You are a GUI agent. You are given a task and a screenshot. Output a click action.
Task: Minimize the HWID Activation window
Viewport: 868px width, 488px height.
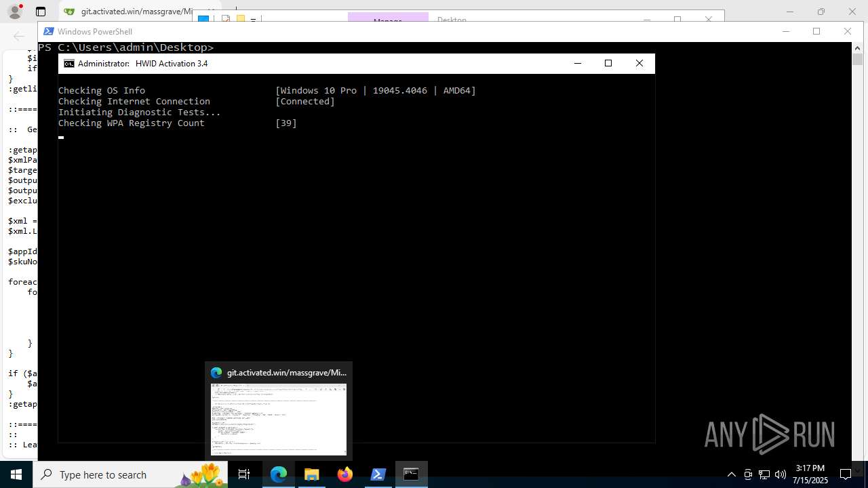[578, 63]
